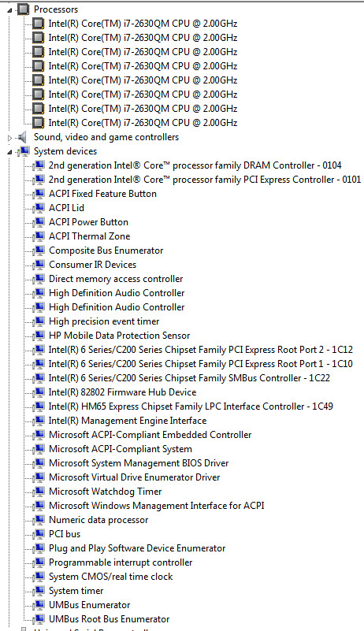Click the UMBus Enumerator icon
Viewport: 364px width, 631px height.
(x=39, y=605)
